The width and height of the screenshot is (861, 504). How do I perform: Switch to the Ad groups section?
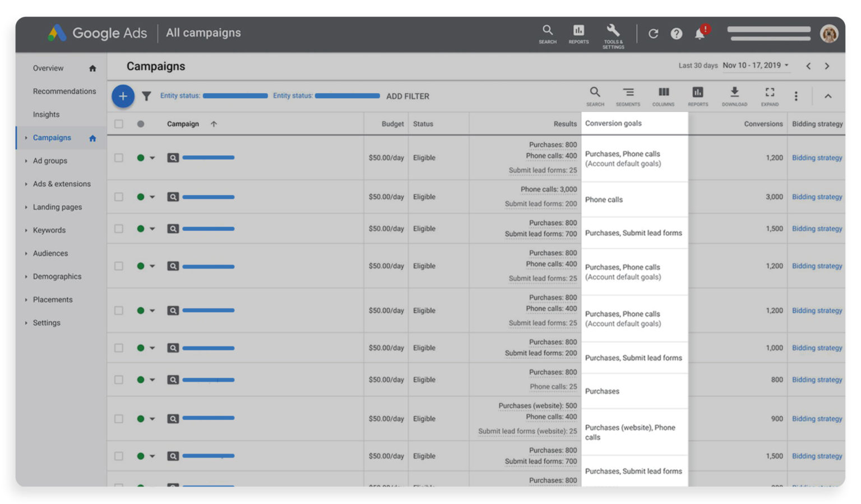[50, 160]
